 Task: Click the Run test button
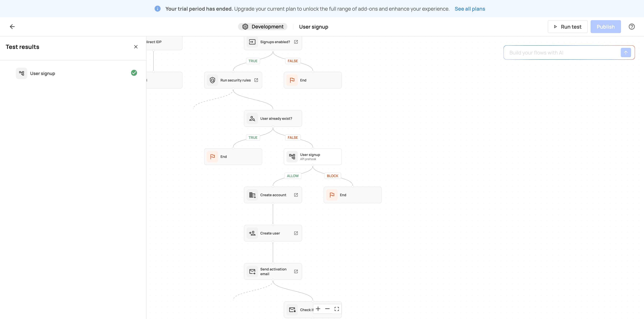567,26
